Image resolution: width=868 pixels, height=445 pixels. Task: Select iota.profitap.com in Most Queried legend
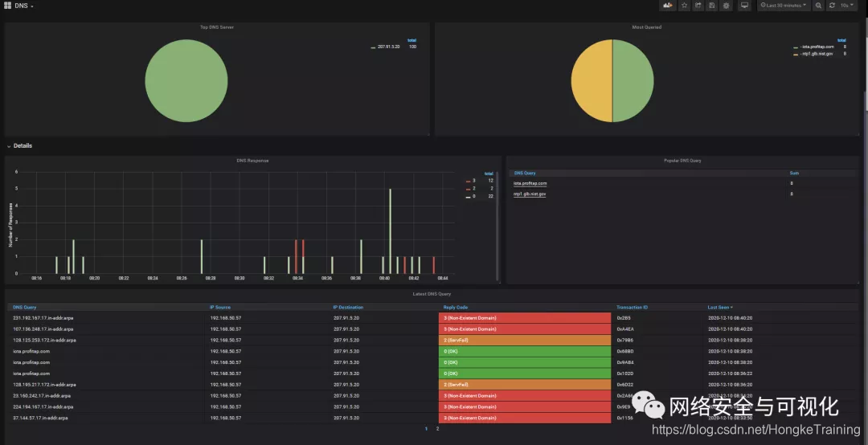tap(817, 47)
